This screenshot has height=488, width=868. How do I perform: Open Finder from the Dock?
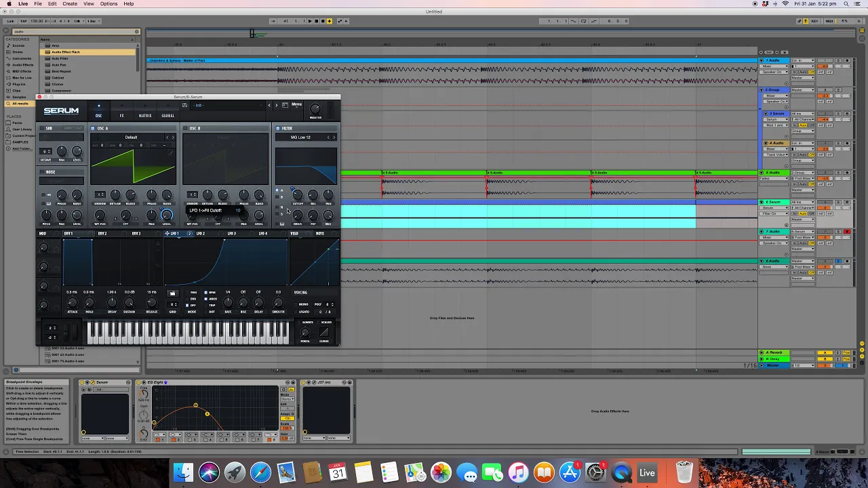tap(183, 472)
